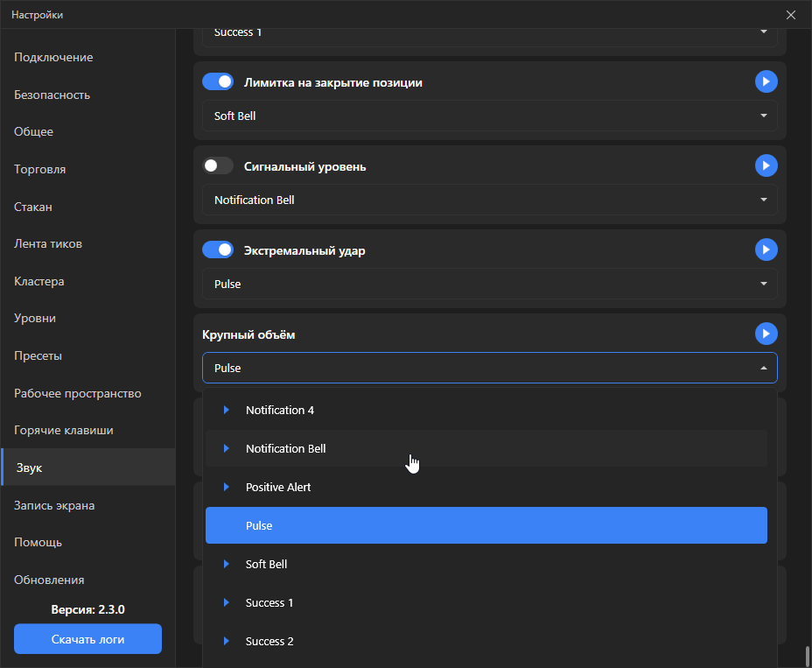This screenshot has height=668, width=812.
Task: Open the Подключение settings section
Action: (88, 57)
